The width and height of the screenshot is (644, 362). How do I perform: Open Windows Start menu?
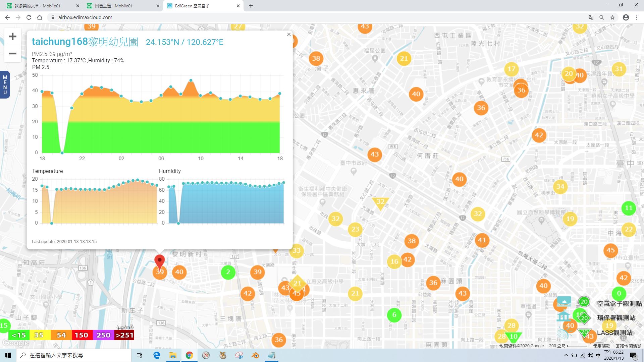pyautogui.click(x=8, y=355)
